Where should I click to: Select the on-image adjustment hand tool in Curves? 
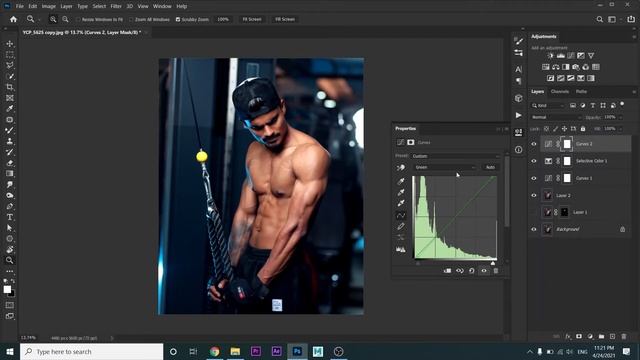coord(401,168)
